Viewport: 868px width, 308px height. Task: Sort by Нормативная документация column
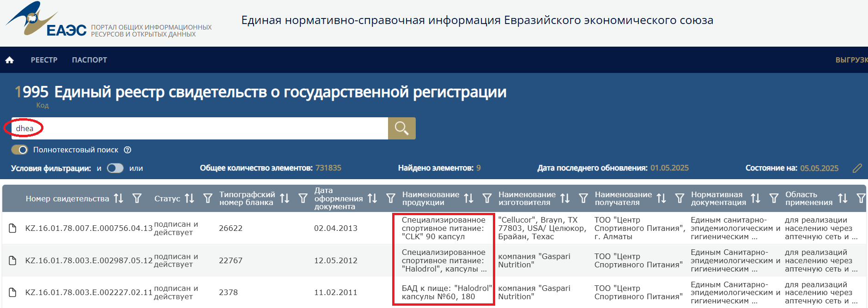756,198
